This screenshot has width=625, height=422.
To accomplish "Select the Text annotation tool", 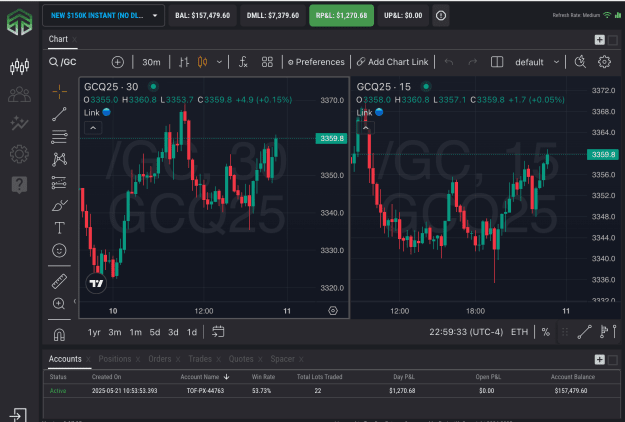I will click(x=59, y=228).
